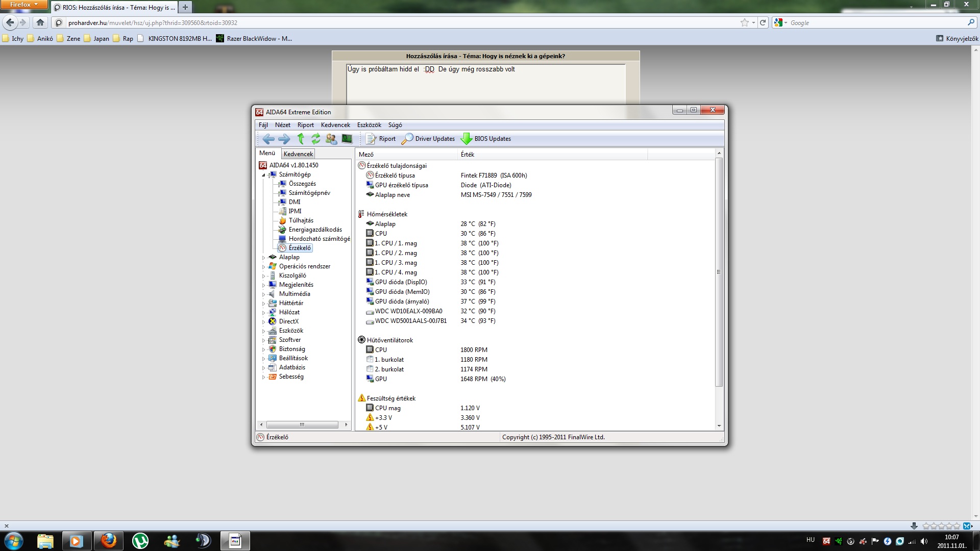This screenshot has height=551, width=980.
Task: Open Driver Updates from the toolbar
Action: [x=428, y=139]
